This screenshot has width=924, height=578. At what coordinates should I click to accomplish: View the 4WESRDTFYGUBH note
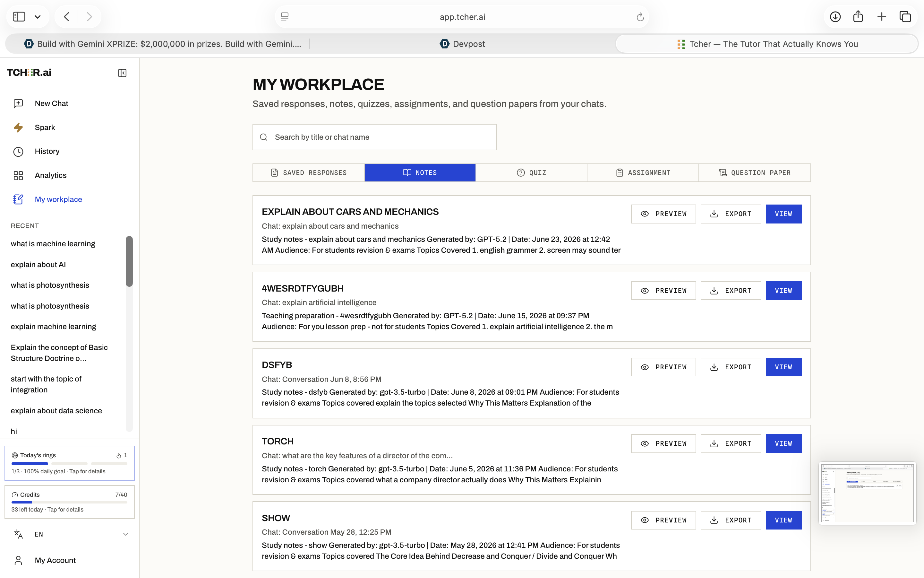coord(783,291)
